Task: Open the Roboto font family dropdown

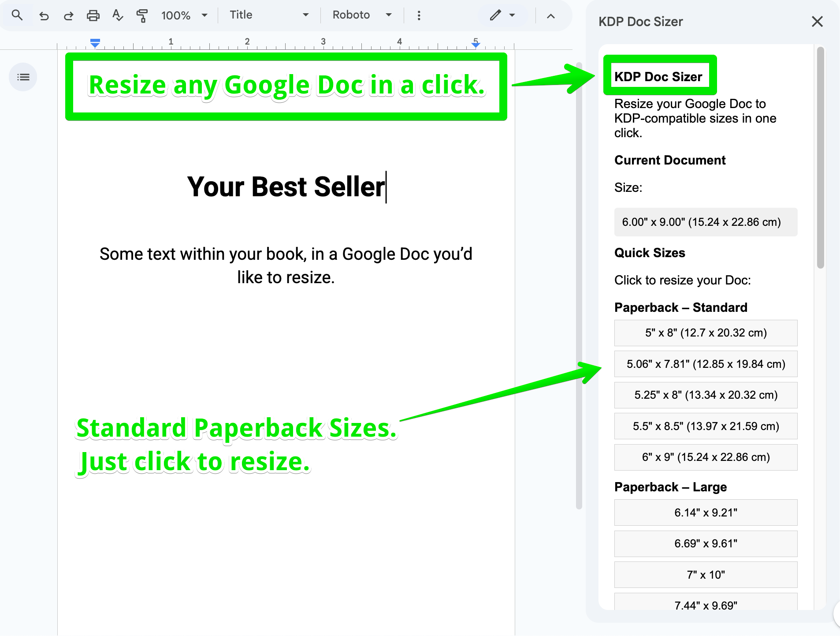Action: point(362,15)
